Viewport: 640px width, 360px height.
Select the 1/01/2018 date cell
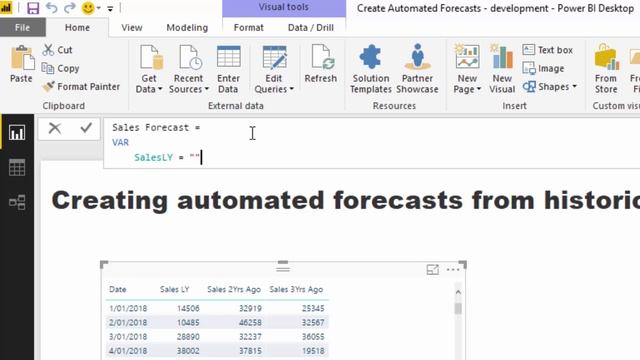click(x=128, y=309)
